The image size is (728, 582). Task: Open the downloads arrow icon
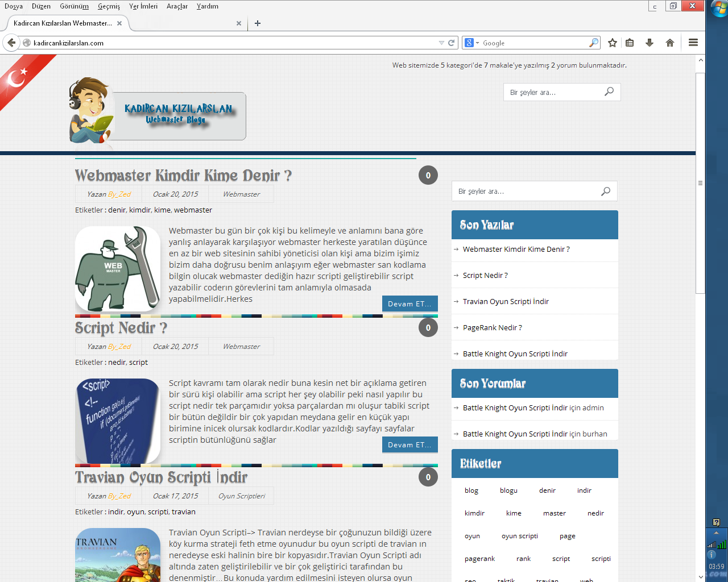coord(650,43)
